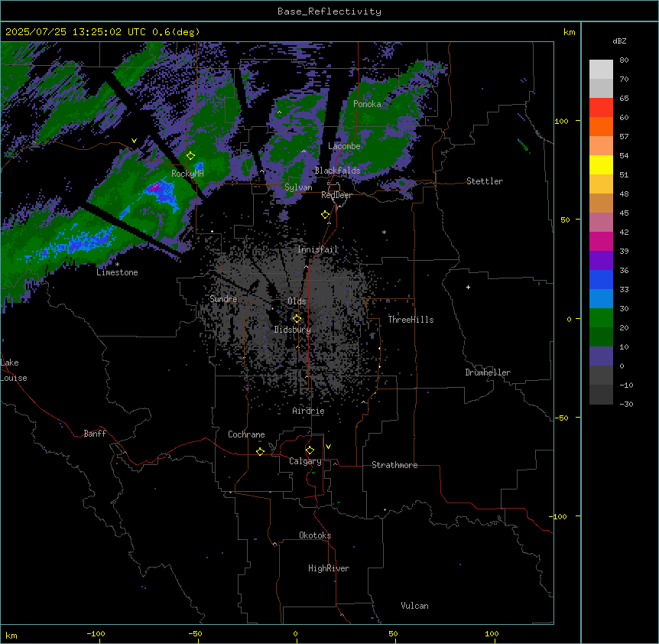Click the Airdrie city label

[309, 411]
